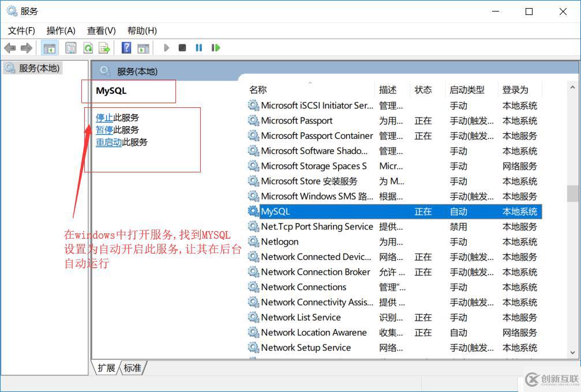Image resolution: width=581 pixels, height=392 pixels.
Task: Open the 操作(A) menu
Action: click(61, 31)
